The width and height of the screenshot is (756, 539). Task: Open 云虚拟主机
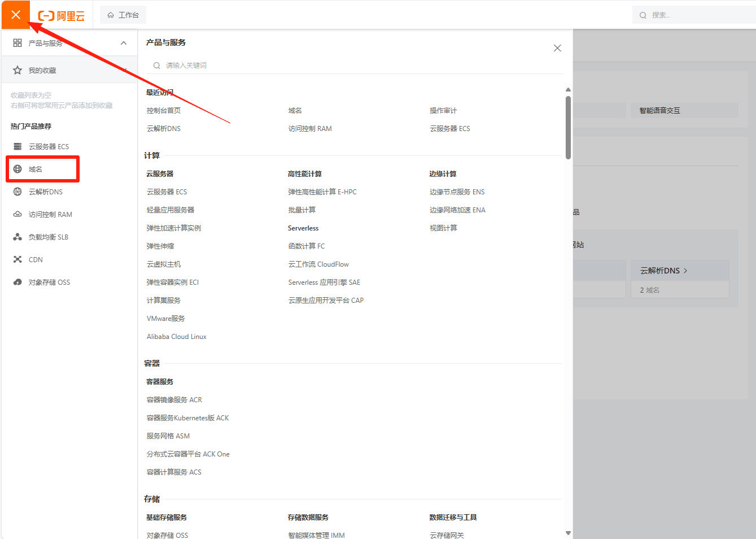tap(164, 264)
